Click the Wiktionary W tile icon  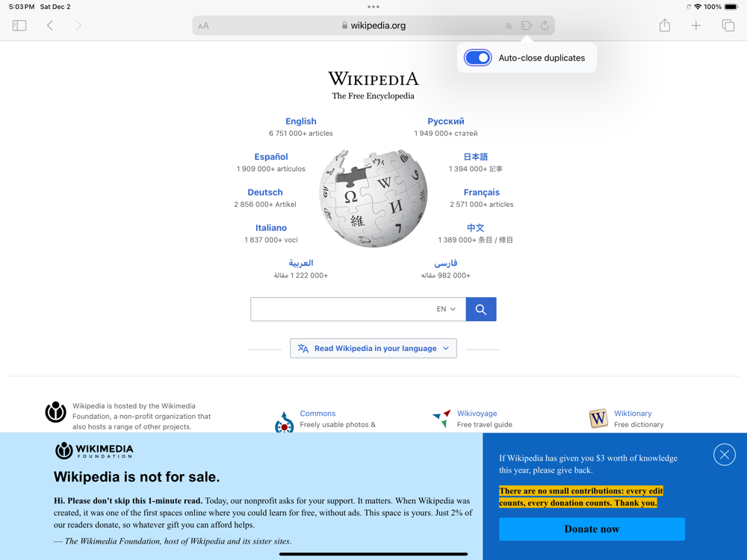click(598, 419)
